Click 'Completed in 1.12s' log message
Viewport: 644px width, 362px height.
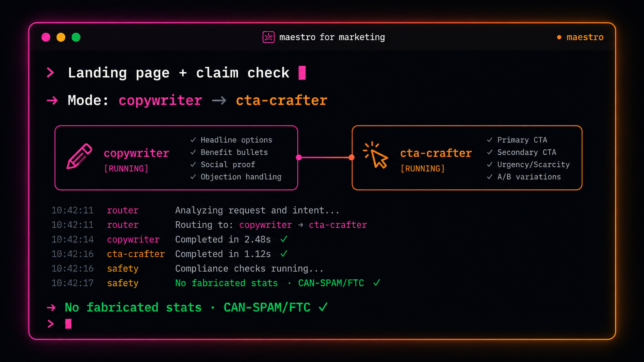(x=223, y=254)
